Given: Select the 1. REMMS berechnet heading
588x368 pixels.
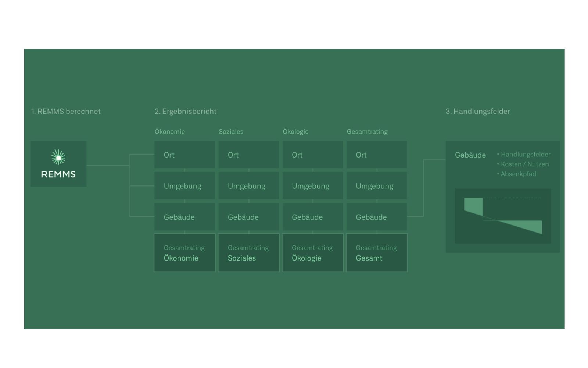Looking at the screenshot, I should [66, 112].
